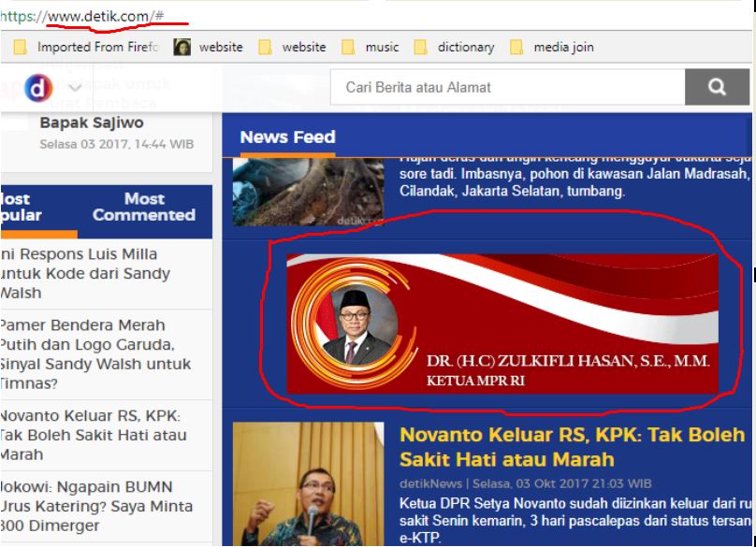This screenshot has height=547, width=756.
Task: Open "Pamer Bendera Merah Putih dan Logo Garuda" article
Action: click(95, 354)
